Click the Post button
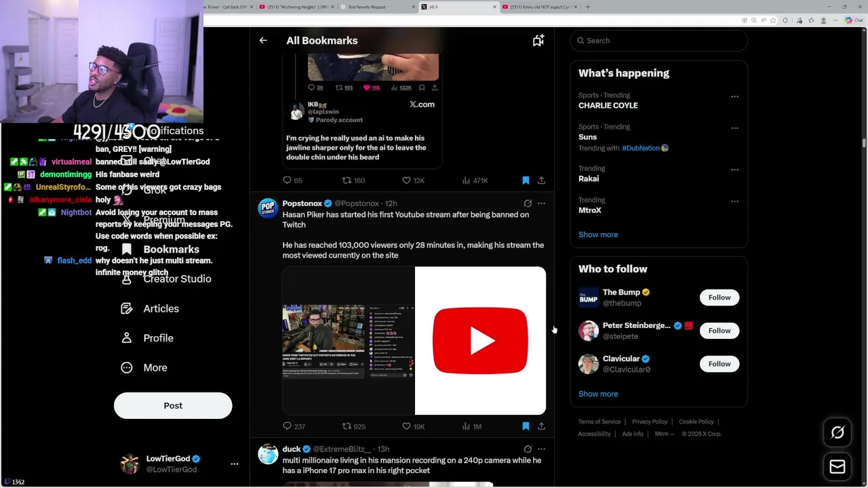 coord(173,405)
